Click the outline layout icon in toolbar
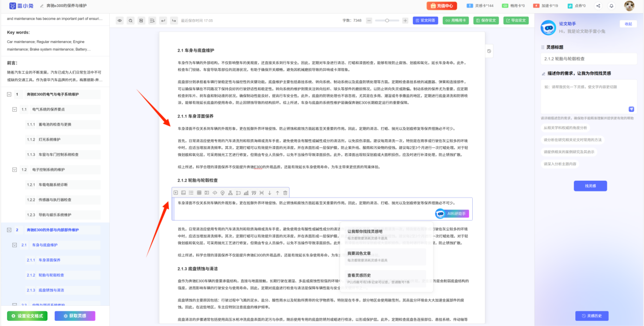644x326 pixels. click(141, 20)
